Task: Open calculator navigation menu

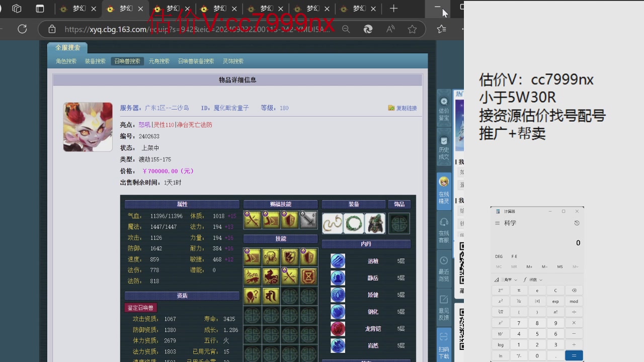Action: [x=497, y=223]
